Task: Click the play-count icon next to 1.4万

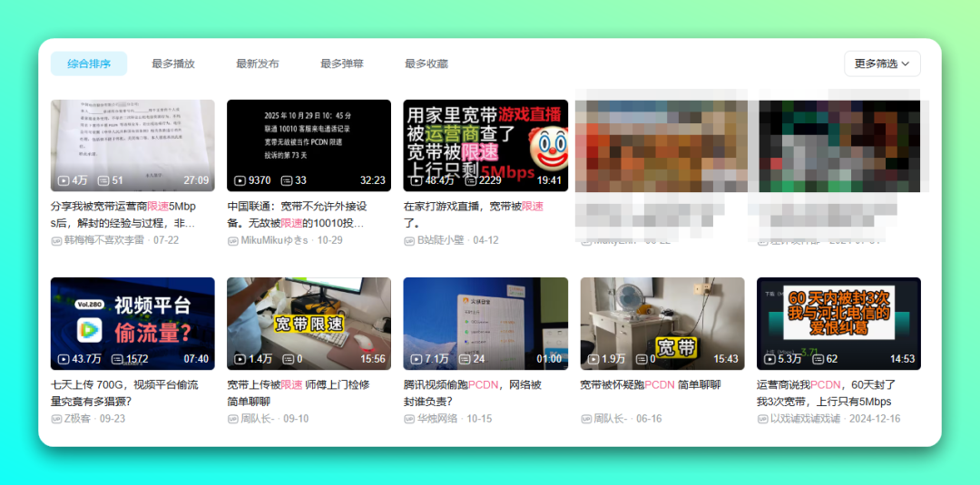Action: pos(240,359)
